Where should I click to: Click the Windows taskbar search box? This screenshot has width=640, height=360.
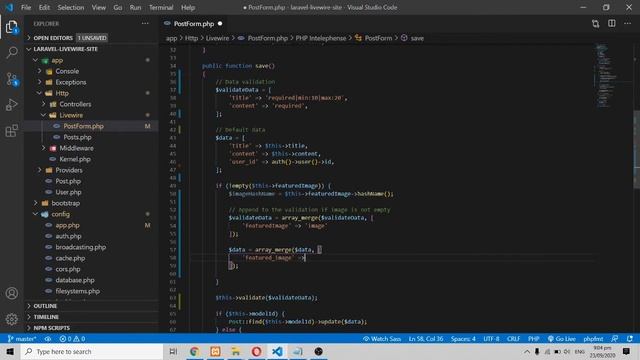click(x=92, y=351)
